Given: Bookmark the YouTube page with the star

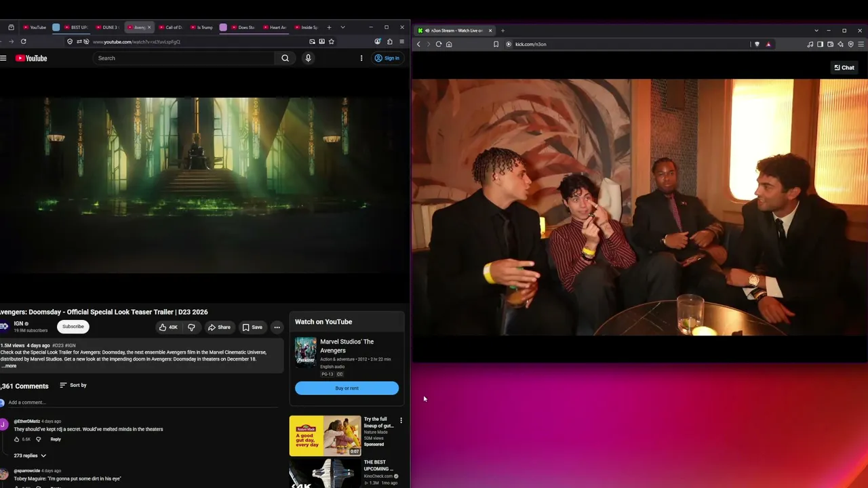Looking at the screenshot, I should point(331,41).
